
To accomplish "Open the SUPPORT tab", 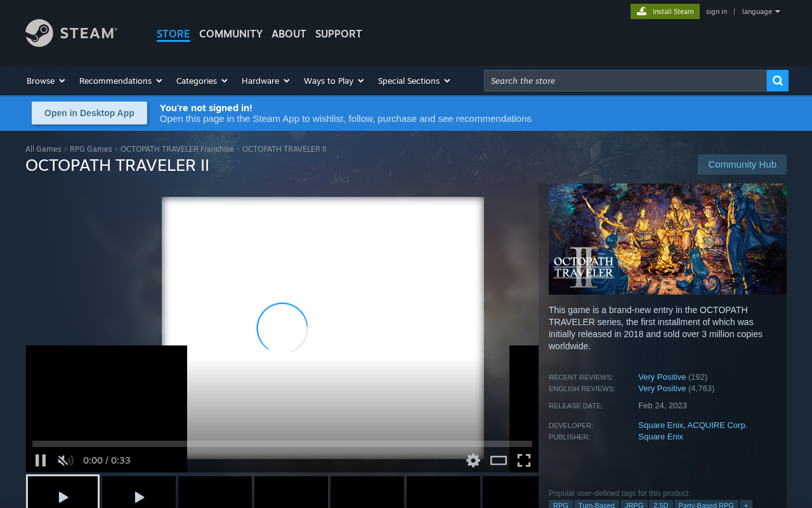I will [339, 34].
